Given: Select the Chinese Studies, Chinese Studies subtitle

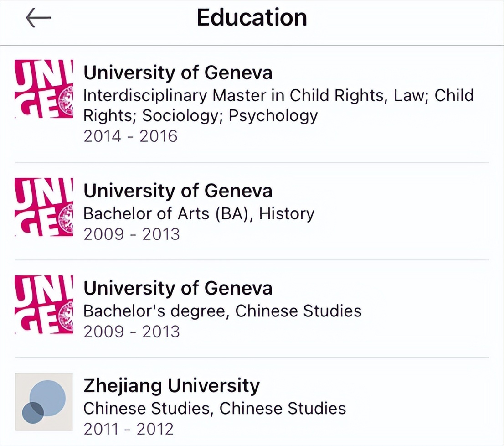Looking at the screenshot, I should [214, 408].
